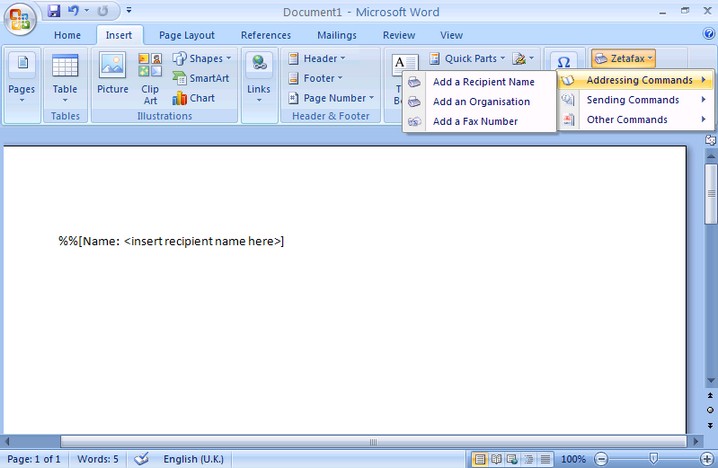
Task: Save document with the floppy disk icon
Action: [x=54, y=11]
